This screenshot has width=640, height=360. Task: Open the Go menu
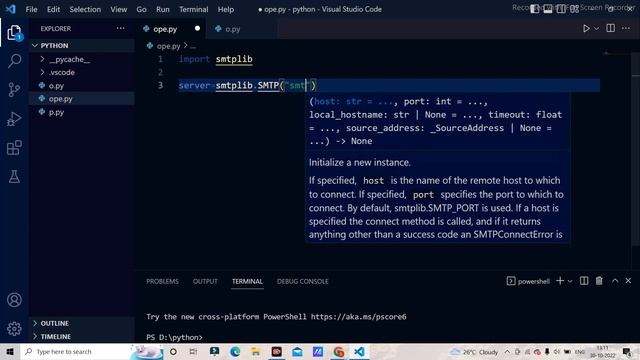(x=141, y=9)
